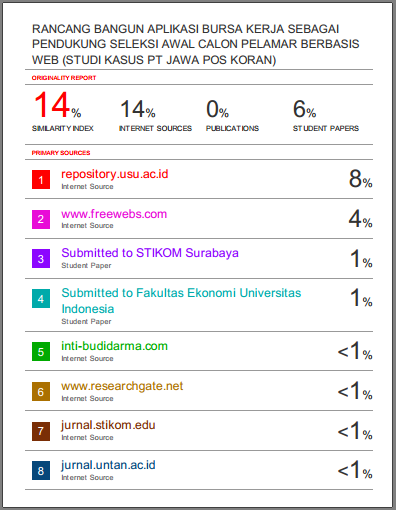Open Submitted to Fakultas Ekonomi Universitas Indonesia

coord(181,301)
